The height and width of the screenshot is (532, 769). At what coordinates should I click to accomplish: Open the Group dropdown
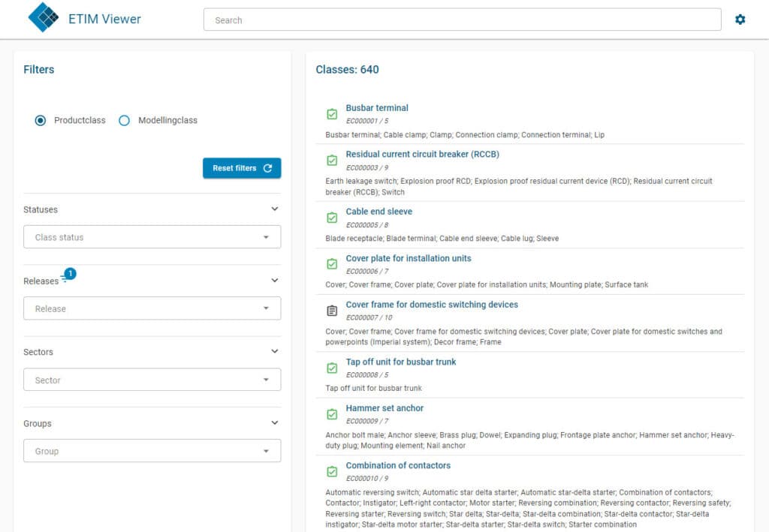pyautogui.click(x=152, y=451)
